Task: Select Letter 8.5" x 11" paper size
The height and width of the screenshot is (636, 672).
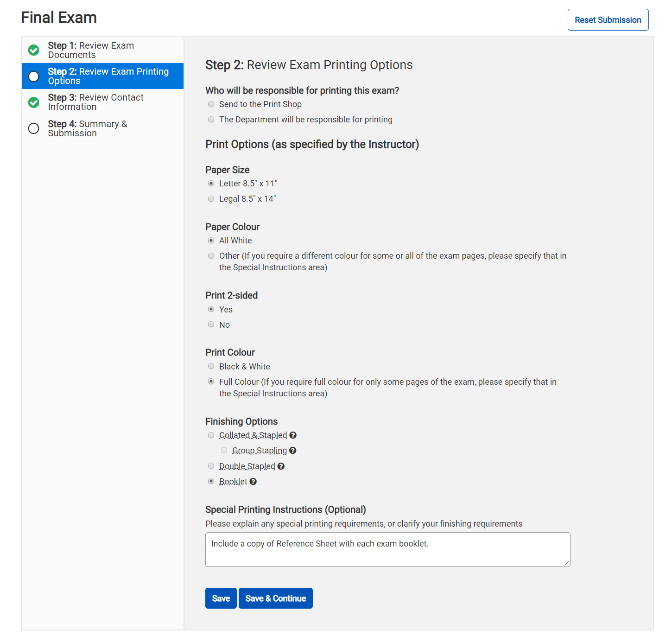Action: [211, 184]
